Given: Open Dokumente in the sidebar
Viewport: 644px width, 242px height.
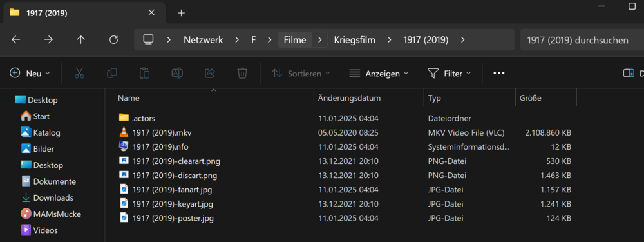Looking at the screenshot, I should point(48,181).
